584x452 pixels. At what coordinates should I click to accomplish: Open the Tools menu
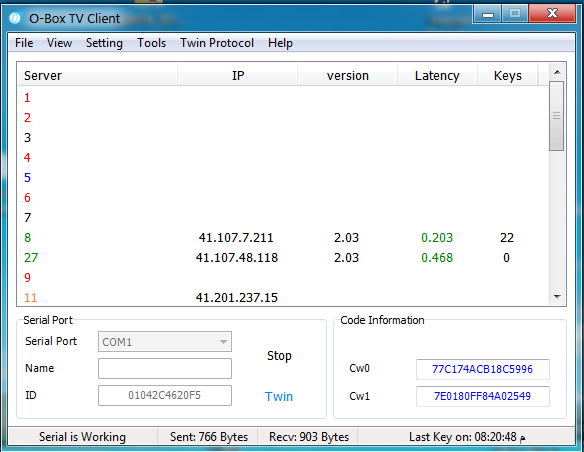point(152,43)
